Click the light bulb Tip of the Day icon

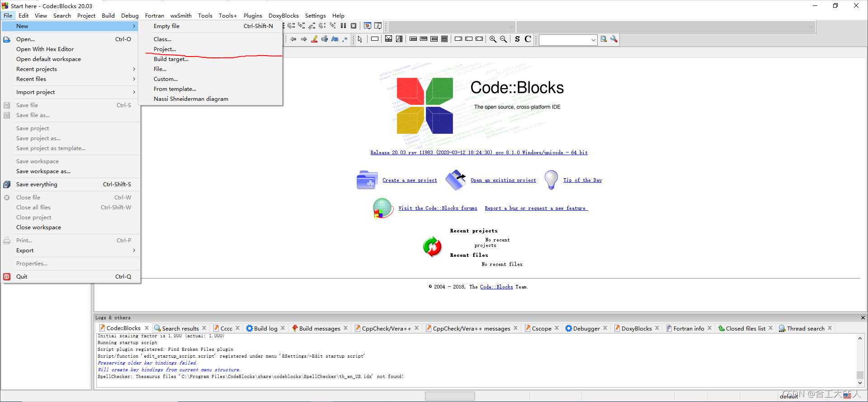click(551, 180)
